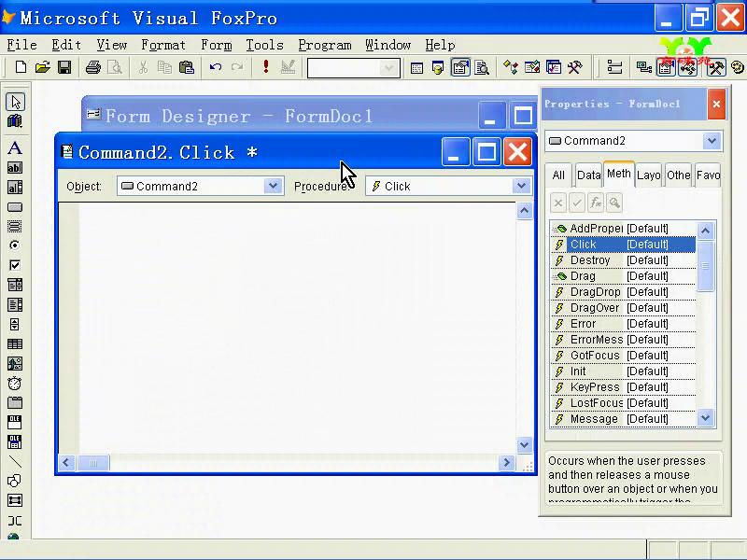Select the Message event row

[x=623, y=419]
